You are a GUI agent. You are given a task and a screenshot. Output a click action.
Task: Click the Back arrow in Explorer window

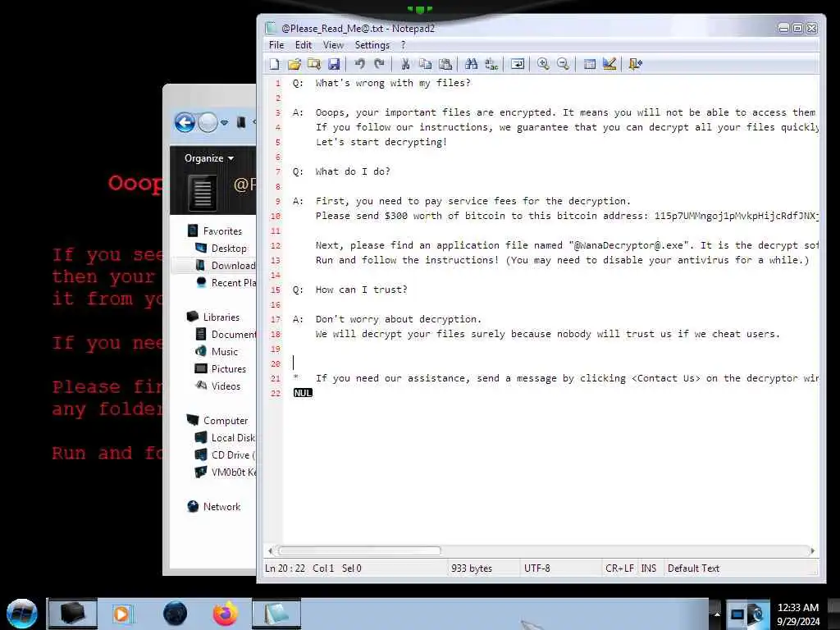(x=185, y=123)
